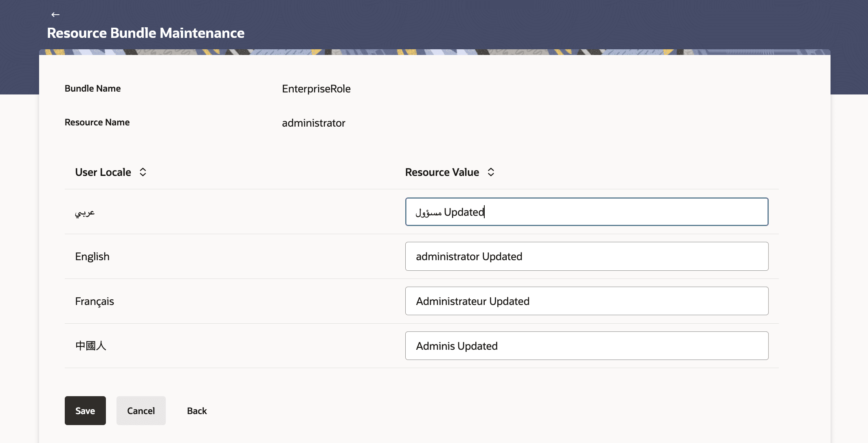Click the Back link
Screen dimensions: 868x443
pos(197,411)
